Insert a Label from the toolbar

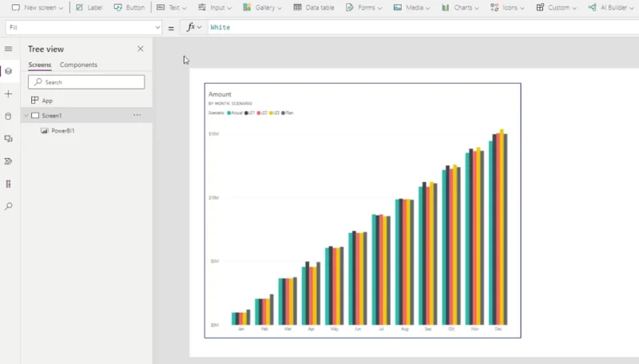click(89, 7)
